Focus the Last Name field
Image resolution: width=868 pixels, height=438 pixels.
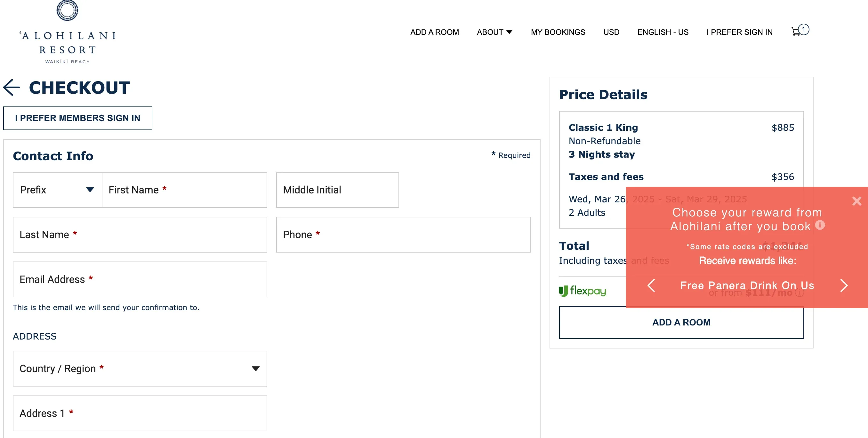pos(140,235)
